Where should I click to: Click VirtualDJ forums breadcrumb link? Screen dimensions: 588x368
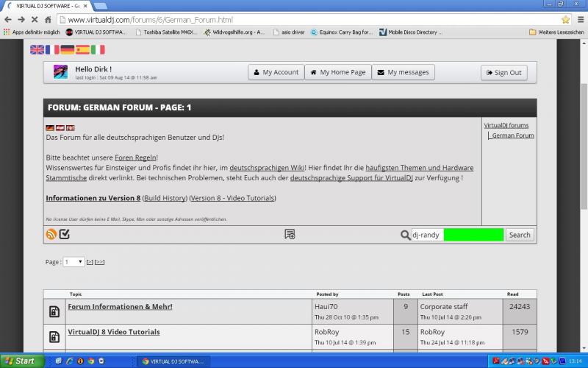tap(506, 125)
